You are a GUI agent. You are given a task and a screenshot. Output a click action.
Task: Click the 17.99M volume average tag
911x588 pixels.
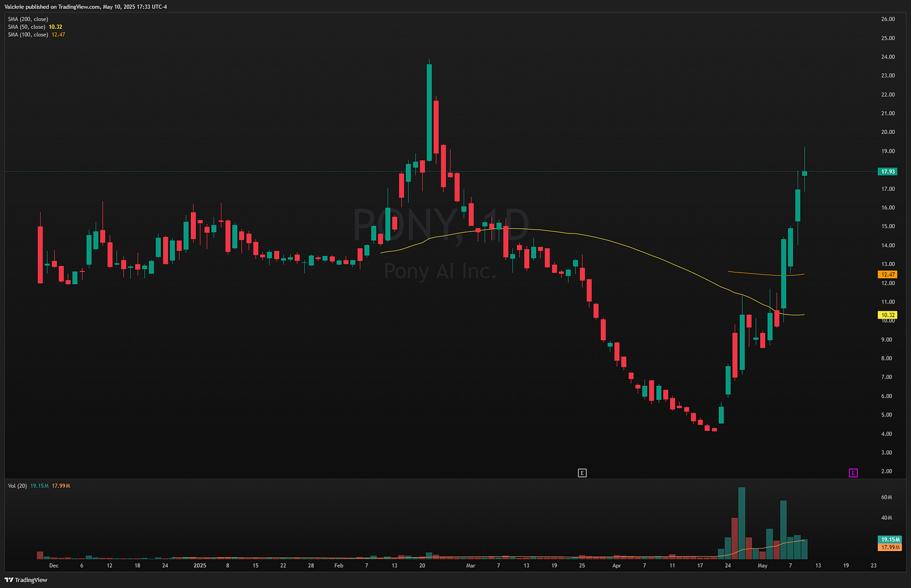click(x=890, y=547)
